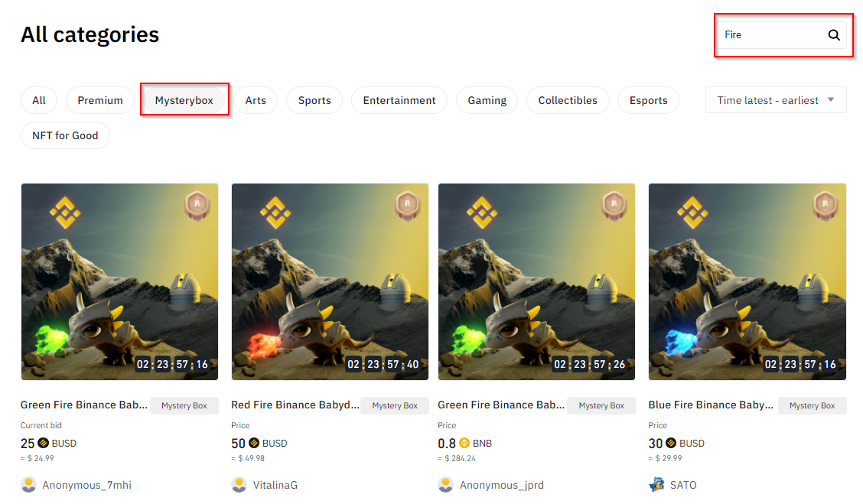Click countdown timer 02:23:57:40 on Red Fire card
Viewport: 863px width, 504px height.
(383, 364)
